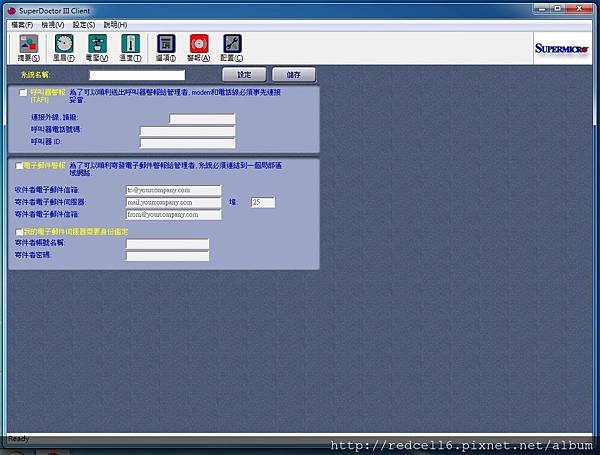Open the 電壓(V) voltage monitor icon

(97, 48)
